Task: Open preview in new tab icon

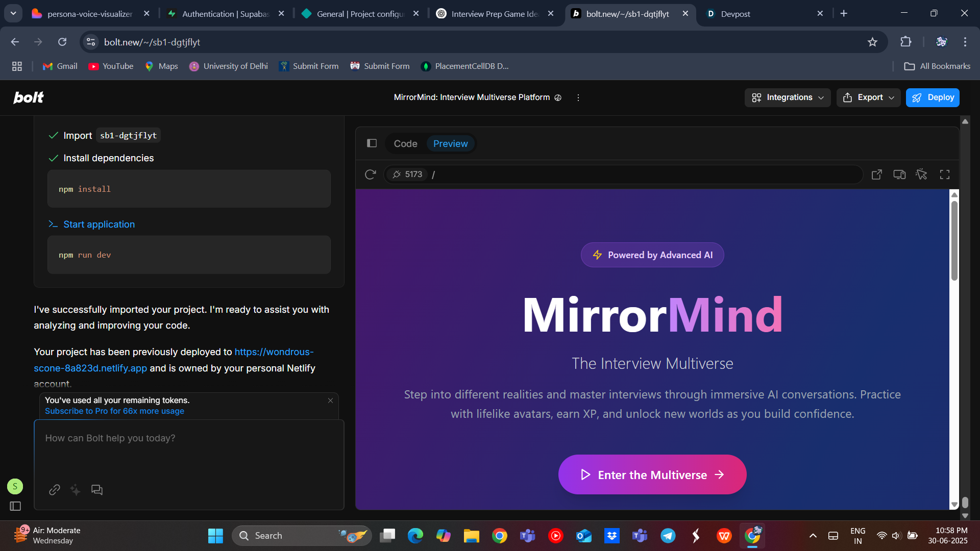Action: click(x=876, y=174)
